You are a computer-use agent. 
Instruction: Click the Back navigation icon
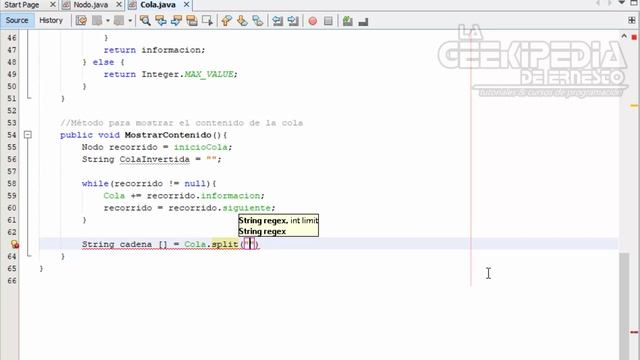(97, 20)
